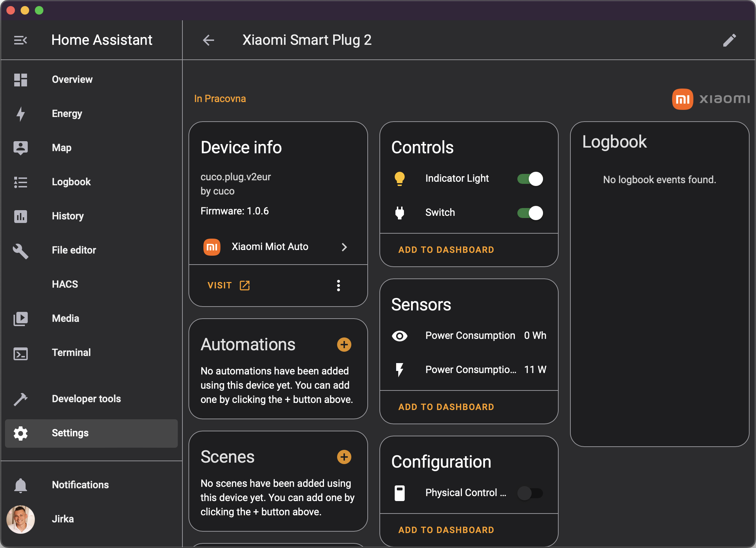
Task: Open the Media sidebar item
Action: pos(91,319)
